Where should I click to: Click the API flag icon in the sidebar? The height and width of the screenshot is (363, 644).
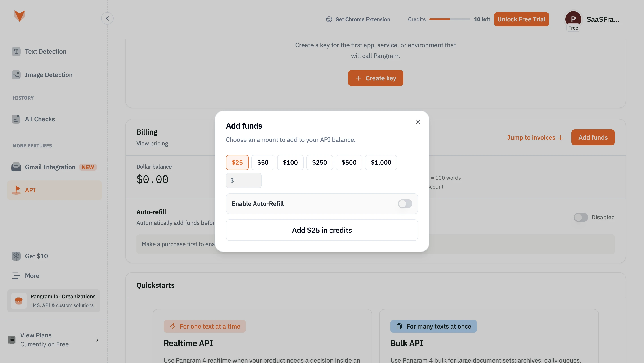16,190
